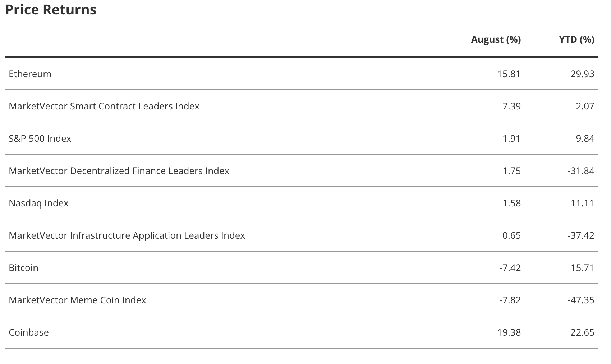Click Meme Coin Index YTD -47.35
Image resolution: width=611 pixels, height=364 pixels.
(581, 300)
